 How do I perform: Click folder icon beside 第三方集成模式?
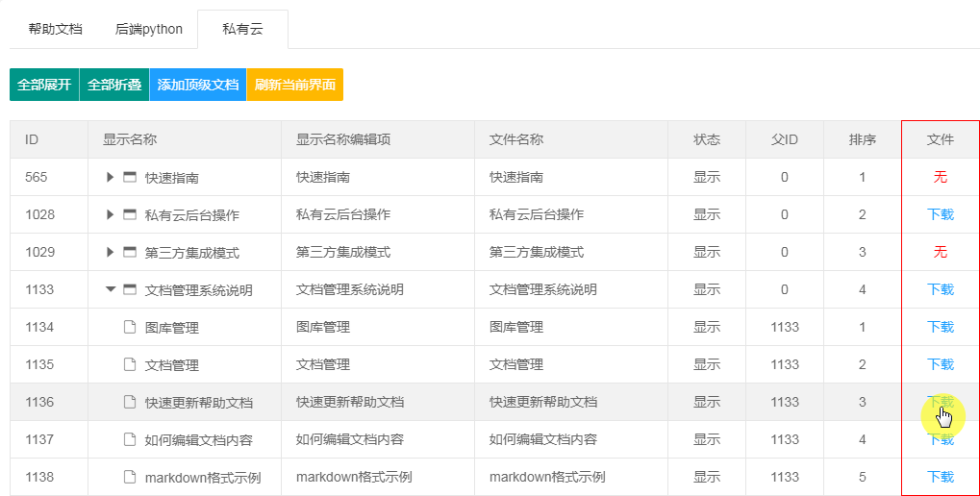130,252
